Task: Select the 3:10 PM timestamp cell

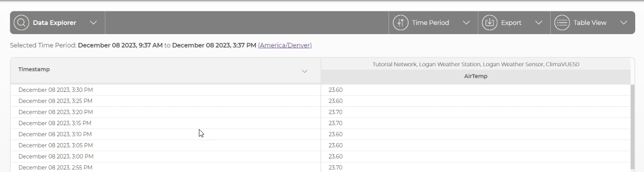Action: tap(166, 134)
